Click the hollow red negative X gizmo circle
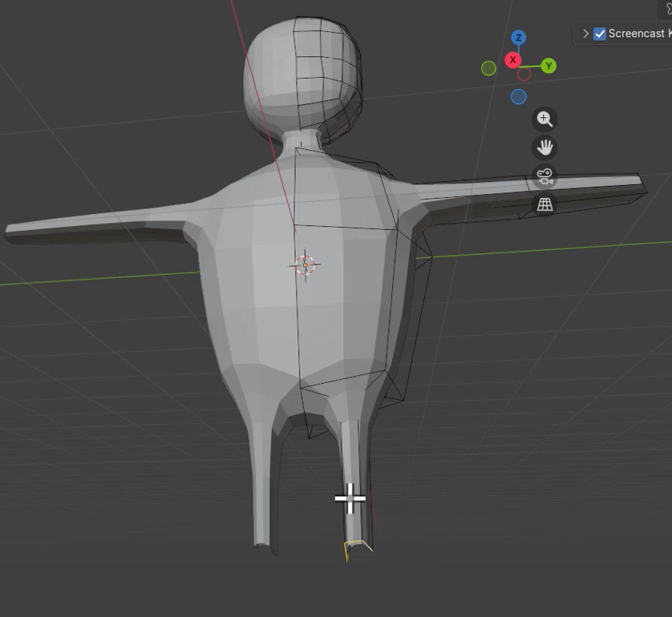This screenshot has width=672, height=617. pos(524,75)
